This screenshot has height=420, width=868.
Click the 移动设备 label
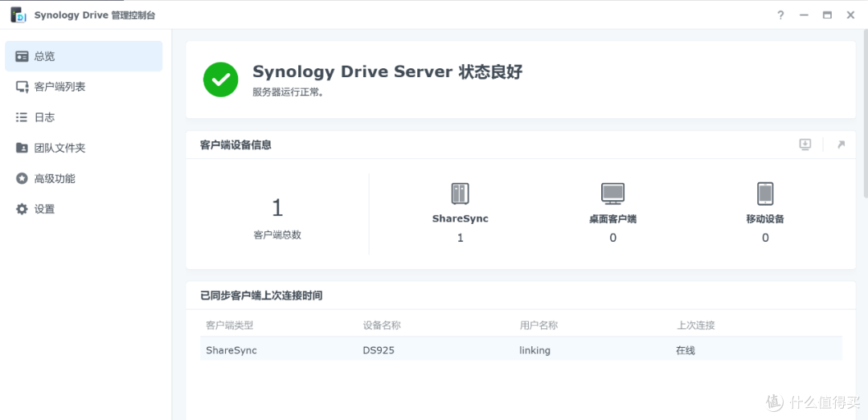coord(765,219)
